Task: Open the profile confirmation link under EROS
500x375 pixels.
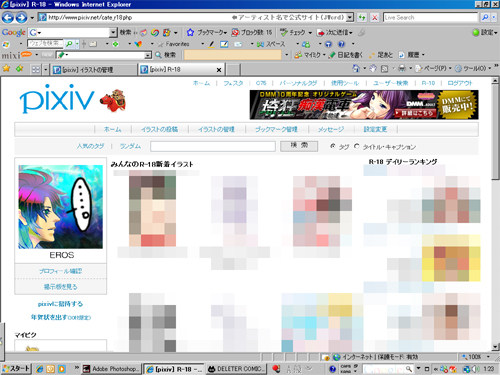Action: (60, 271)
